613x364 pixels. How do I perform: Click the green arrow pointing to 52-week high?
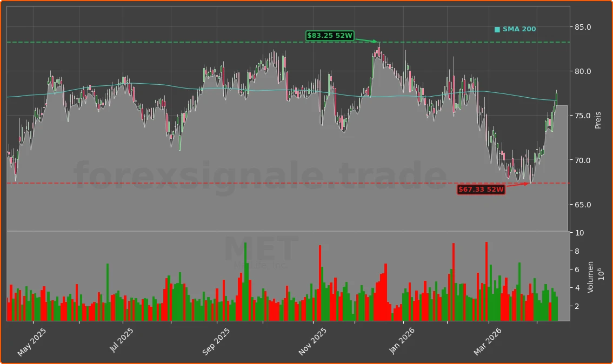coord(366,40)
